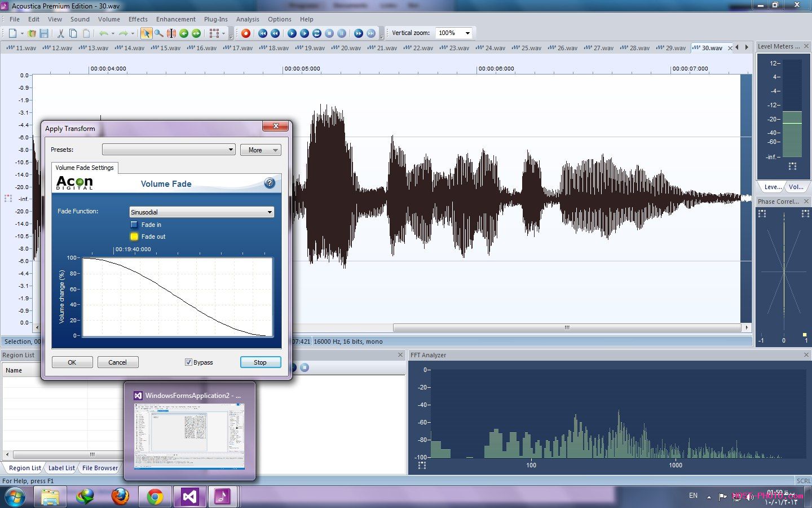Open the selection rectangle tool dropdown arrow

point(223,33)
